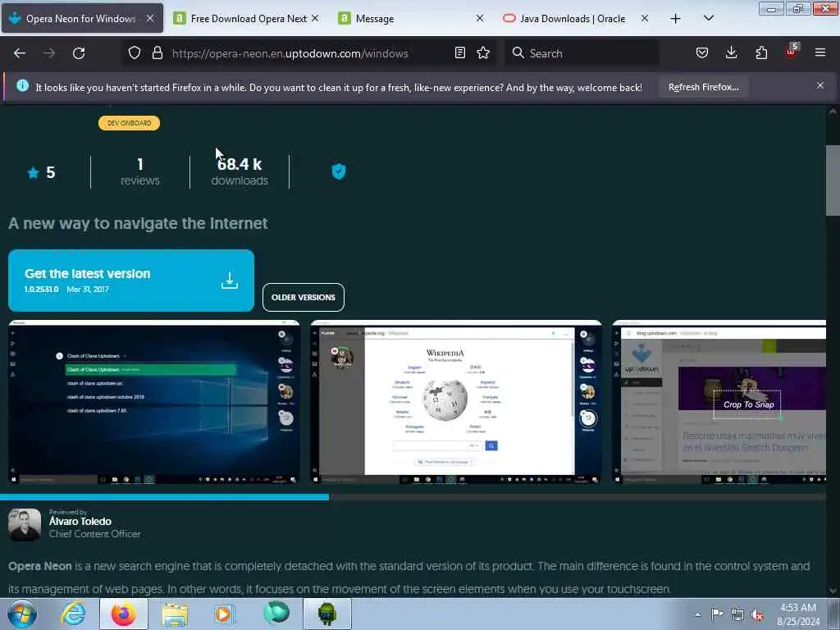840x630 pixels.
Task: Open the Windows Start menu
Action: point(21,614)
